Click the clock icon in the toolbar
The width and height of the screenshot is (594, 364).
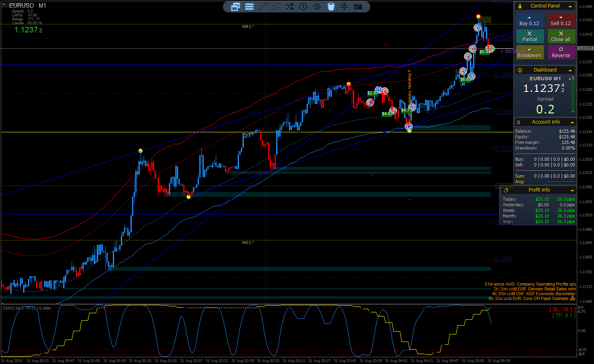tap(303, 7)
